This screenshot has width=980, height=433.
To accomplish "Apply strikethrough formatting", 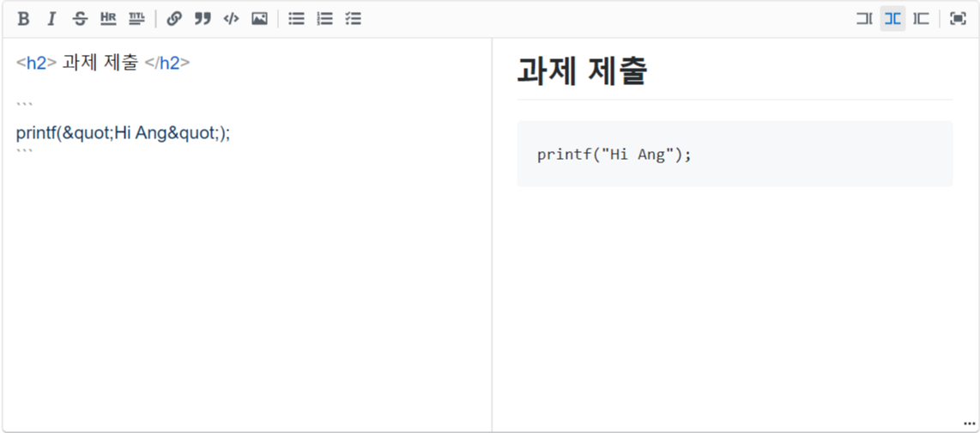I will point(80,19).
